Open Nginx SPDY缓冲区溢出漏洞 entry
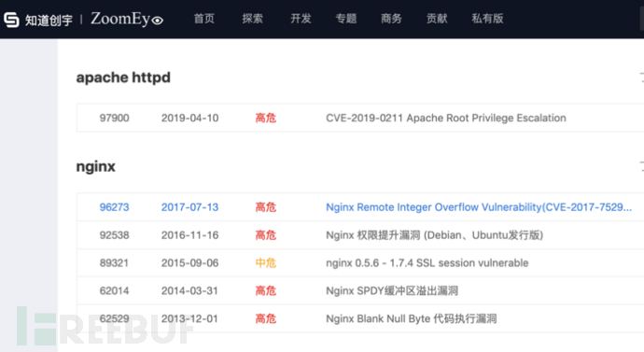The width and height of the screenshot is (644, 352). (392, 290)
